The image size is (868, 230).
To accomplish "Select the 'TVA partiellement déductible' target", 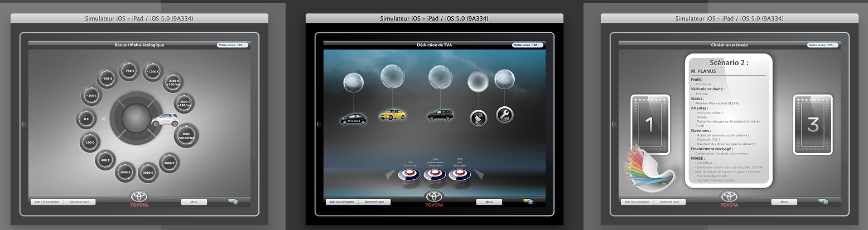I will (435, 174).
